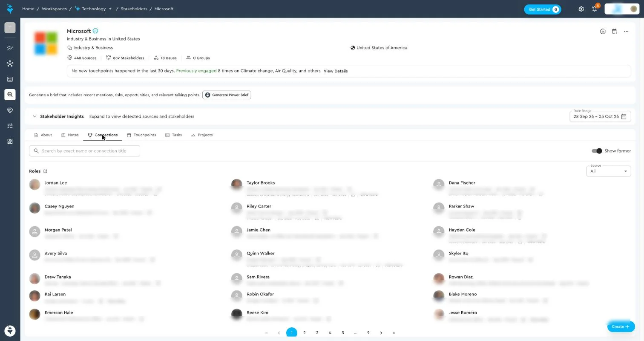
Task: Open the analytics trend sidebar icon
Action: click(x=10, y=48)
